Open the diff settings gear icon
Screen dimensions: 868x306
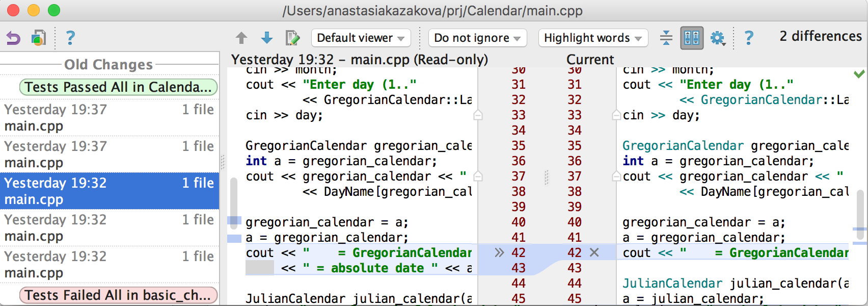[718, 38]
